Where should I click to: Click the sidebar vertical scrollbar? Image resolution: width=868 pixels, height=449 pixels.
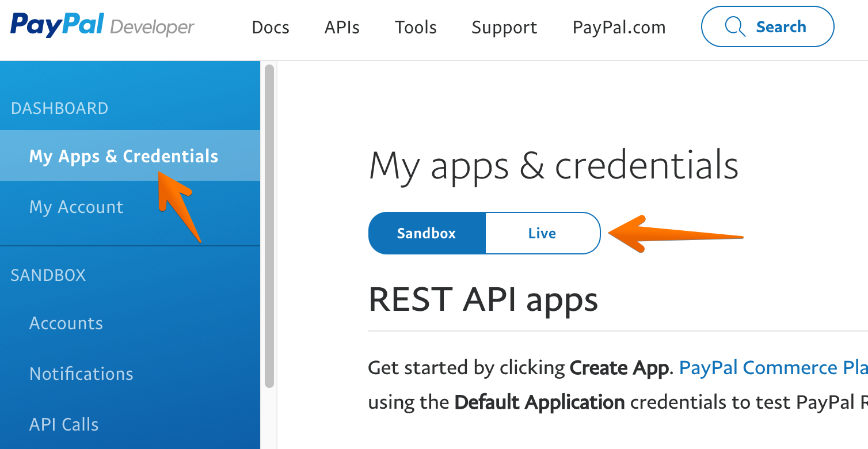269,226
